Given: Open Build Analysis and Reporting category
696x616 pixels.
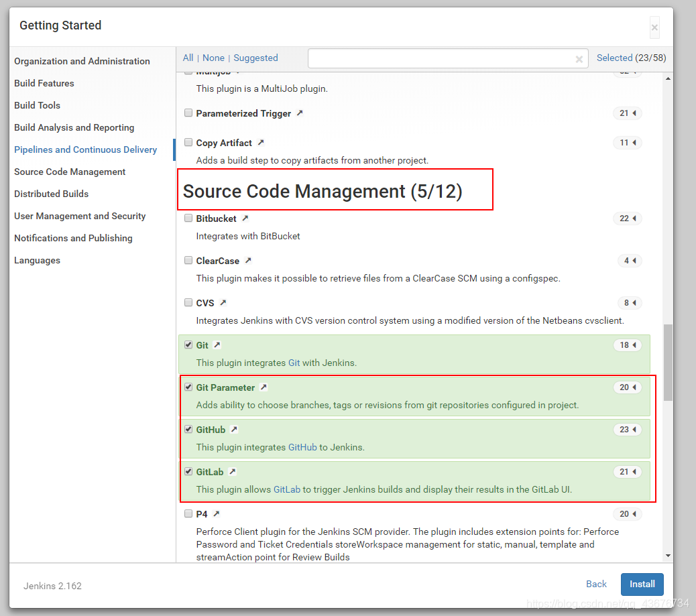Looking at the screenshot, I should click(74, 128).
